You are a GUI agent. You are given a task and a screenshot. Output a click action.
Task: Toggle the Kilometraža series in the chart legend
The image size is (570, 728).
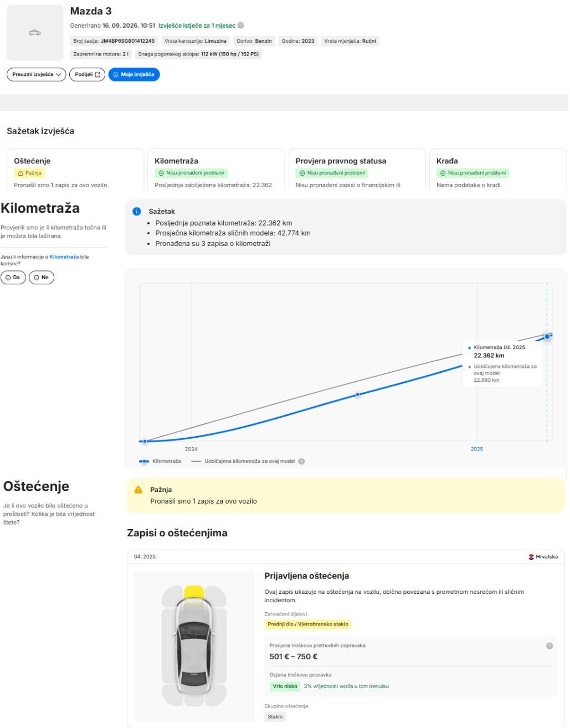(x=160, y=461)
